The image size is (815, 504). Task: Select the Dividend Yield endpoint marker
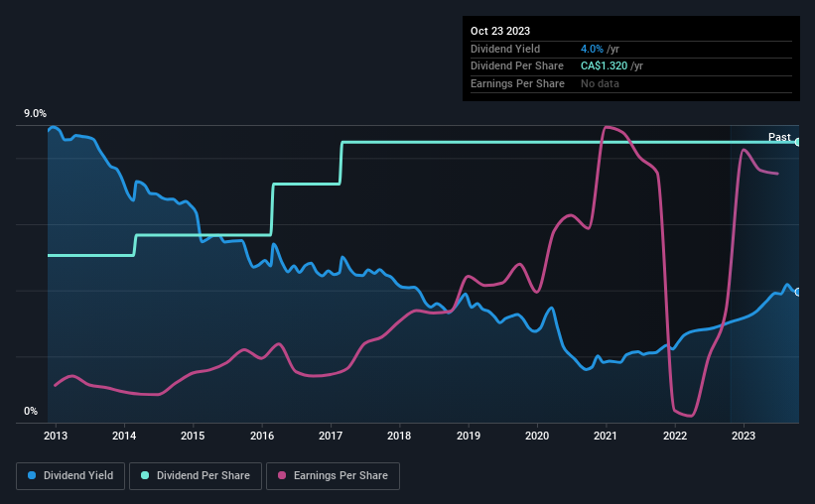point(798,292)
